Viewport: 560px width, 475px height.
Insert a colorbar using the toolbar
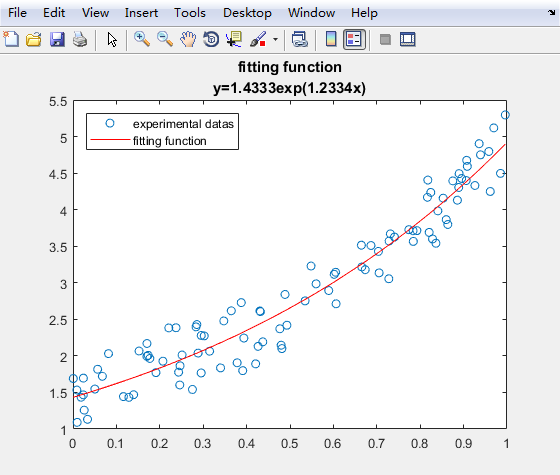[331, 39]
